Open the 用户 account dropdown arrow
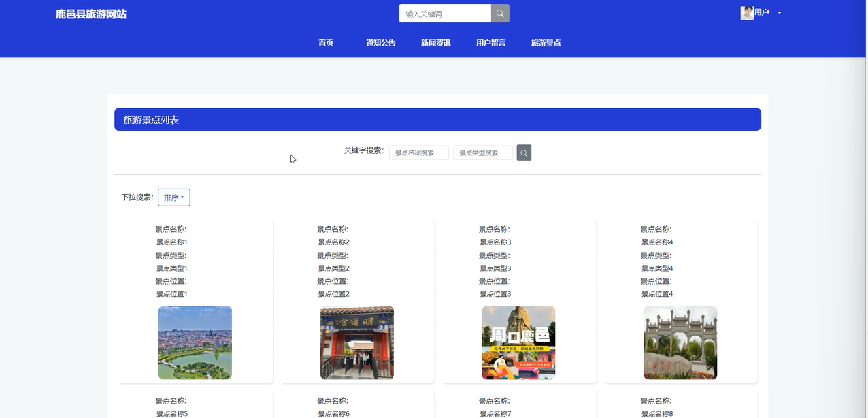This screenshot has height=418, width=868. pyautogui.click(x=780, y=13)
